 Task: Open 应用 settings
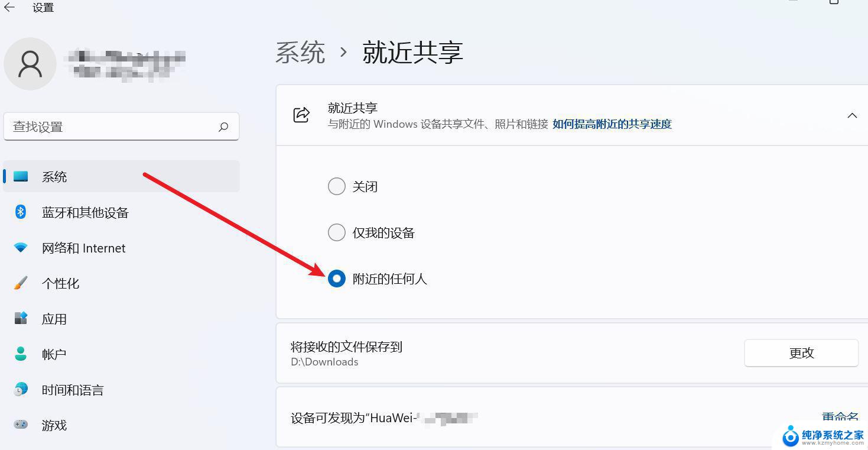click(121, 318)
